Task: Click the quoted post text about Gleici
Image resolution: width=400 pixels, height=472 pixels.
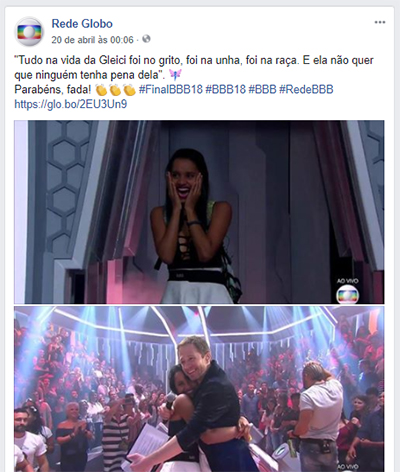Action: click(x=194, y=67)
